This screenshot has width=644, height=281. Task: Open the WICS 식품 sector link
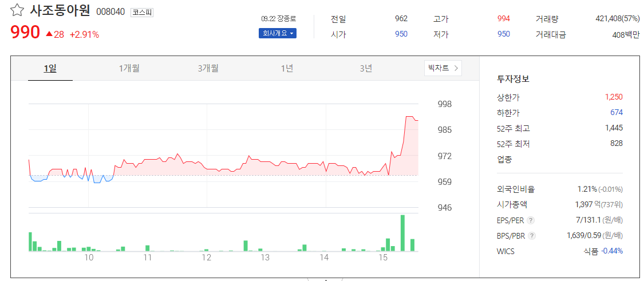(x=591, y=251)
